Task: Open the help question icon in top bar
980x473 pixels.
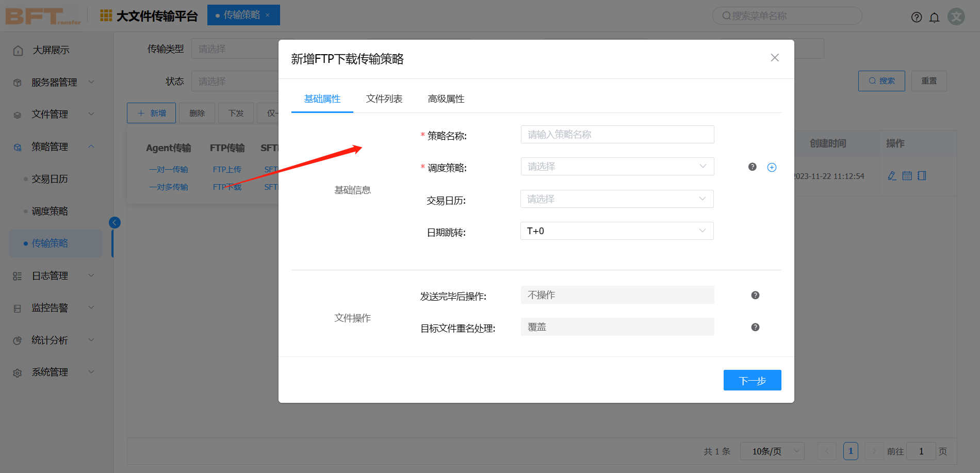Action: [917, 18]
